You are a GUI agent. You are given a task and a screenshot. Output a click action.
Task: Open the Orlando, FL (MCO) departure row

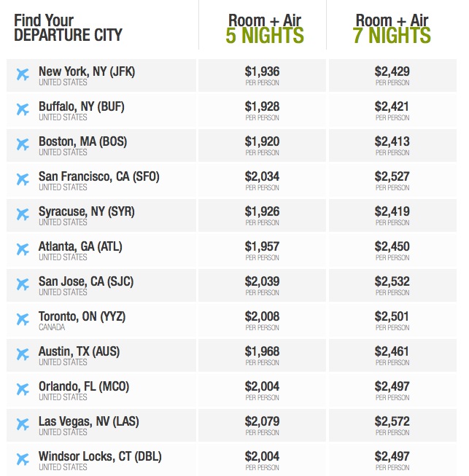click(101, 391)
